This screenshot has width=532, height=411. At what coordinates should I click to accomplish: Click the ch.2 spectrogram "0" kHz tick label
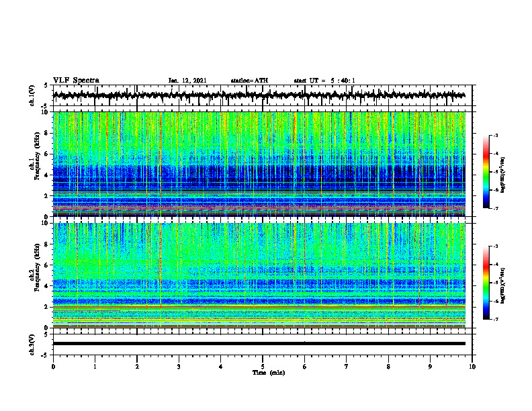(x=47, y=328)
